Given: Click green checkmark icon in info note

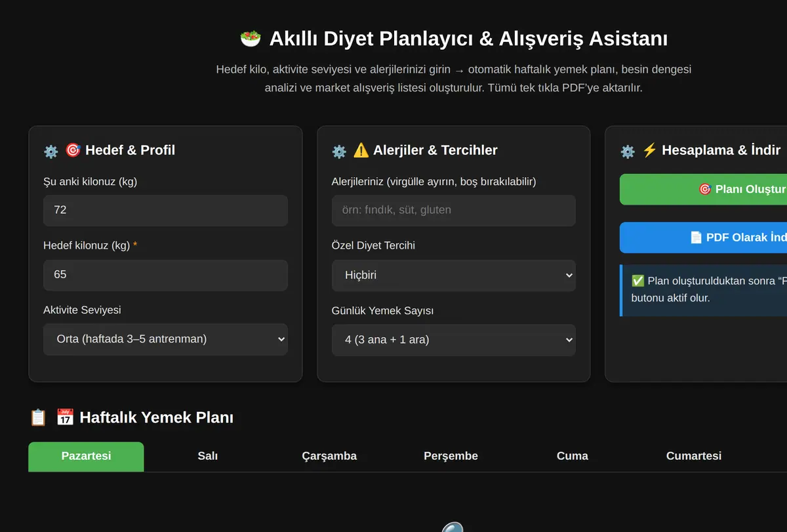Looking at the screenshot, I should click(637, 281).
